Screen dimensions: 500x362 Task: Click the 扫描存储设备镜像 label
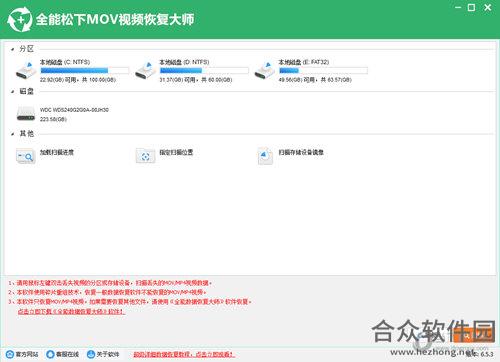point(301,152)
